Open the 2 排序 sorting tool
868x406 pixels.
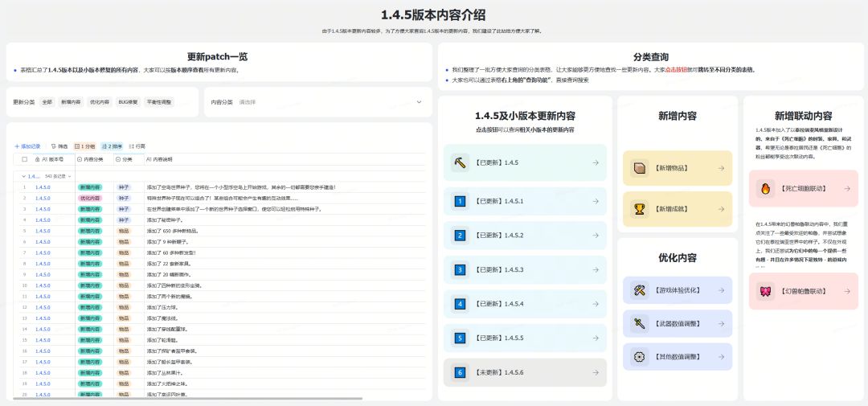coord(113,146)
